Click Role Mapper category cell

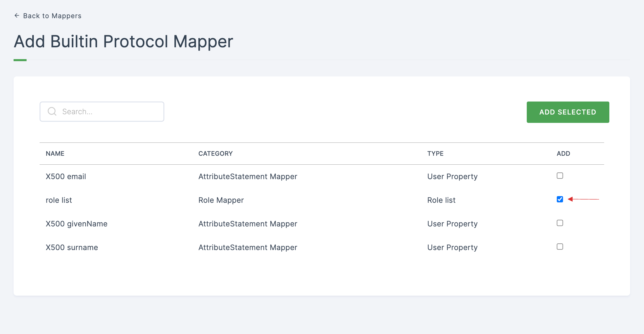(x=221, y=200)
